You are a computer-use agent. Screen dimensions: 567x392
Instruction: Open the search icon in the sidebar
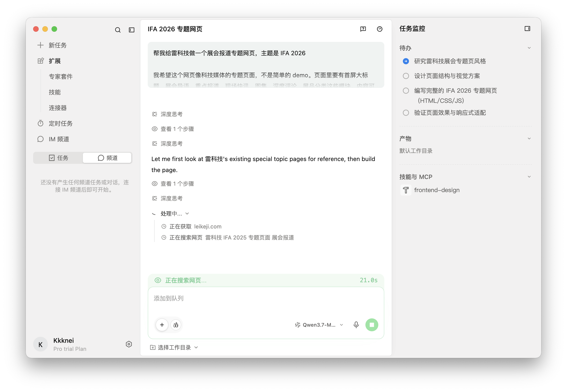tap(118, 30)
